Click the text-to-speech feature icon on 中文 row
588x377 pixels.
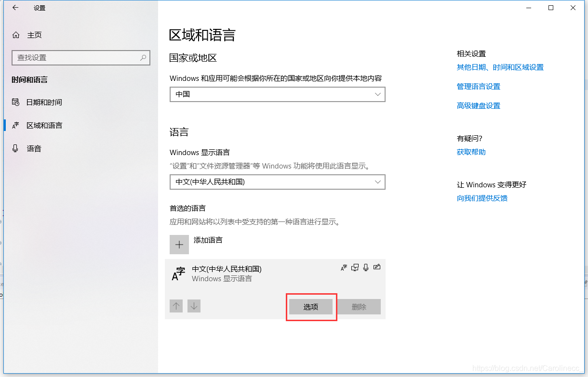point(355,268)
